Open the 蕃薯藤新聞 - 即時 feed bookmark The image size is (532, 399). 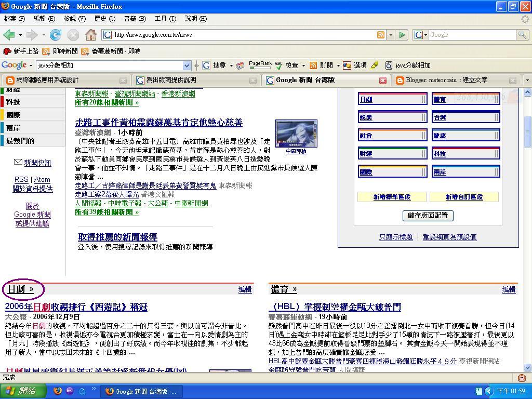pyautogui.click(x=111, y=51)
